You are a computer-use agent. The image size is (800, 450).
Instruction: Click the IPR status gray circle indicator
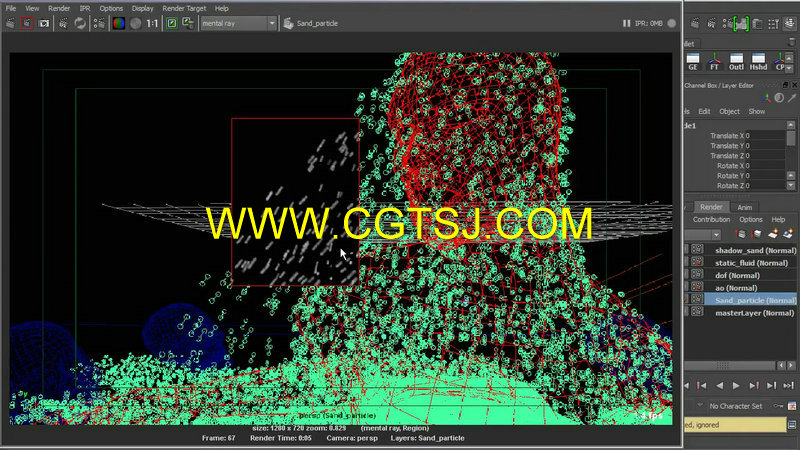pos(671,23)
